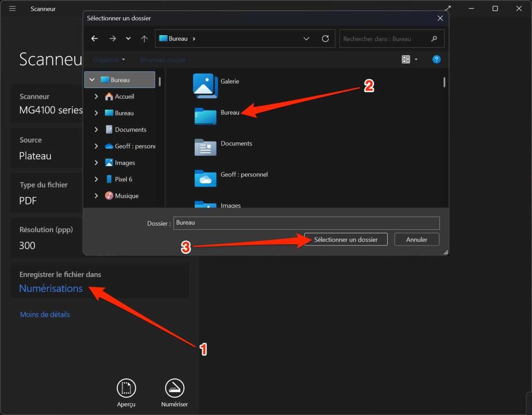Select Pixel 6 device in tree
Viewport: 532px width, 415px height.
pos(119,179)
